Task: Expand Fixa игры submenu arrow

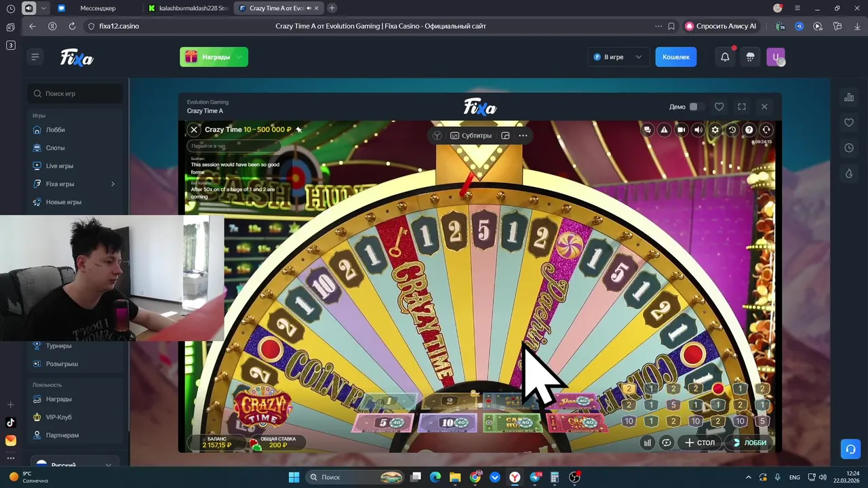Action: (x=113, y=184)
